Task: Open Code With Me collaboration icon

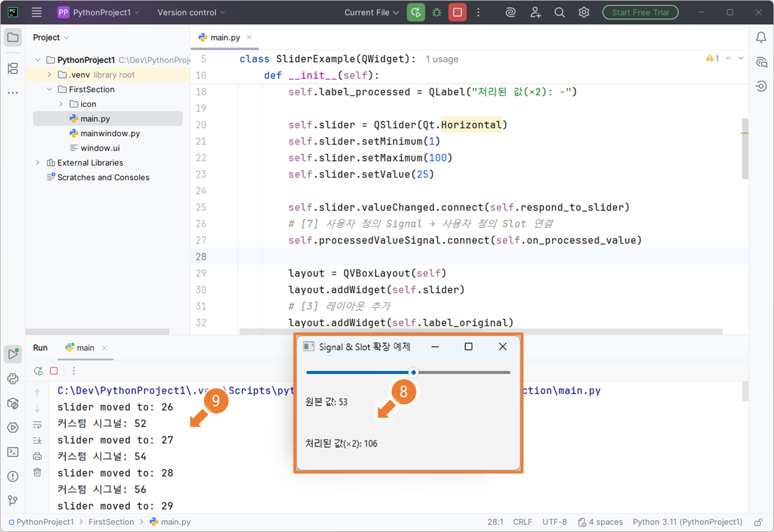Action: [535, 12]
